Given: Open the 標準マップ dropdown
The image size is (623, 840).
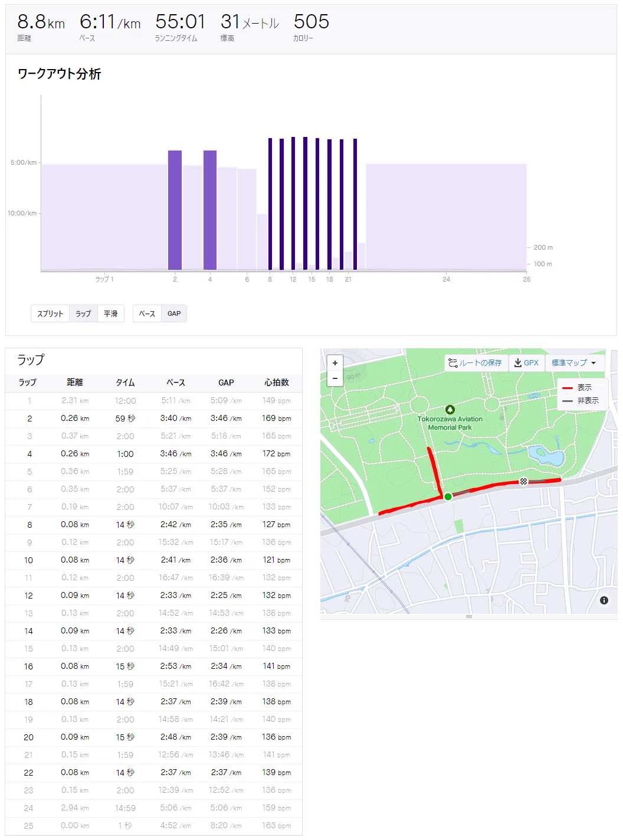Looking at the screenshot, I should [x=574, y=363].
